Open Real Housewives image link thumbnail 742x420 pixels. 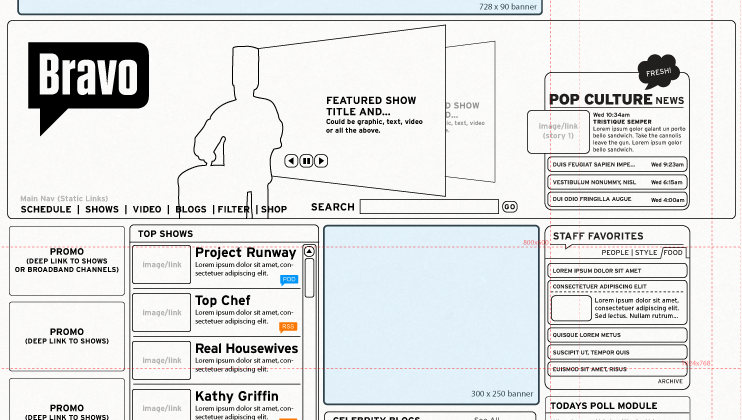click(x=161, y=360)
